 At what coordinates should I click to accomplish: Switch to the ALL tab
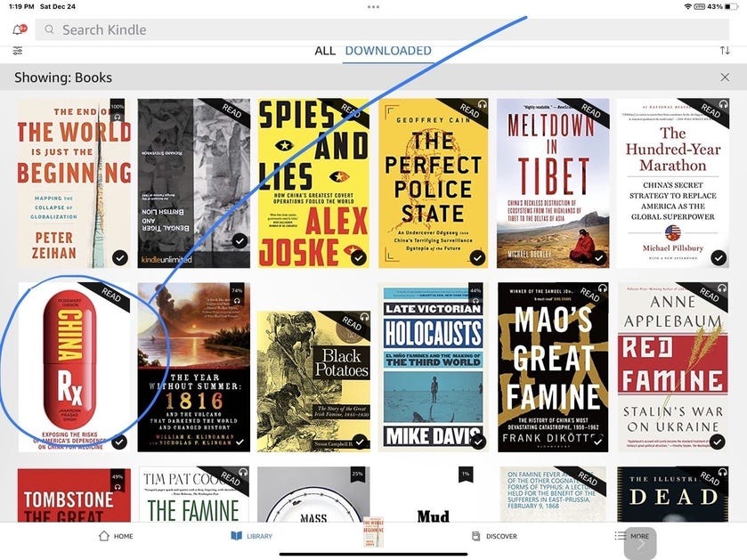[325, 51]
